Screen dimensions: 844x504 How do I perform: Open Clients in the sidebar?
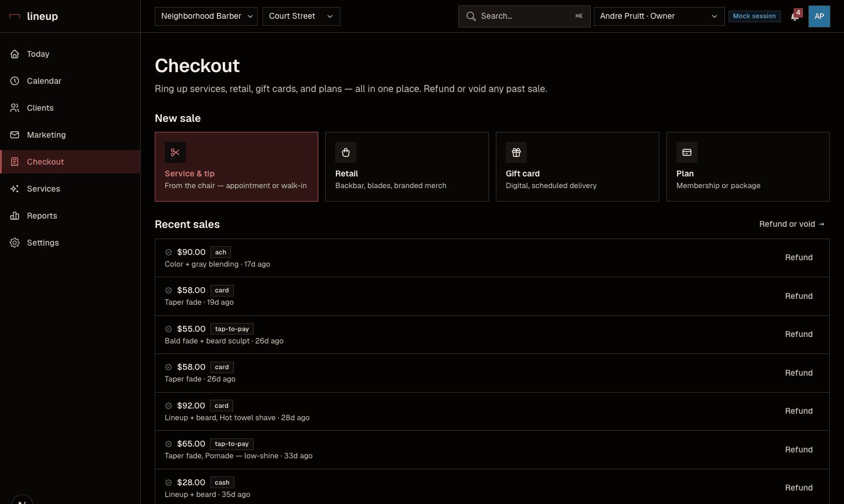[70, 108]
